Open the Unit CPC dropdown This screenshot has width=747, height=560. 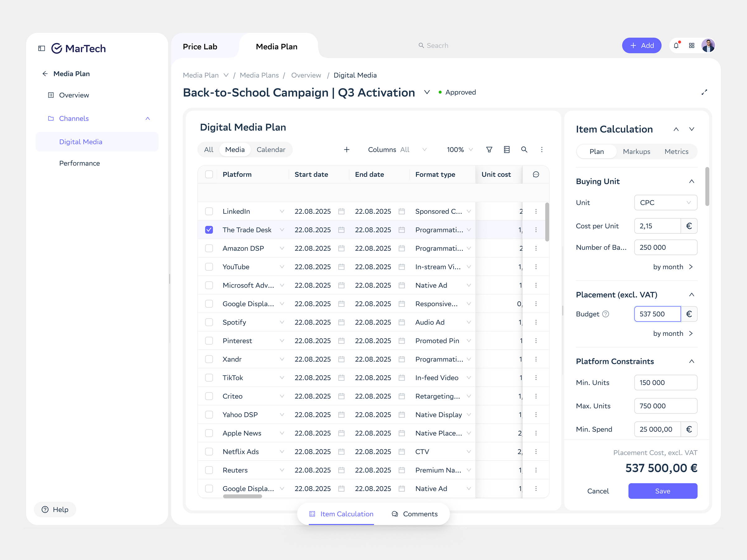[666, 203]
